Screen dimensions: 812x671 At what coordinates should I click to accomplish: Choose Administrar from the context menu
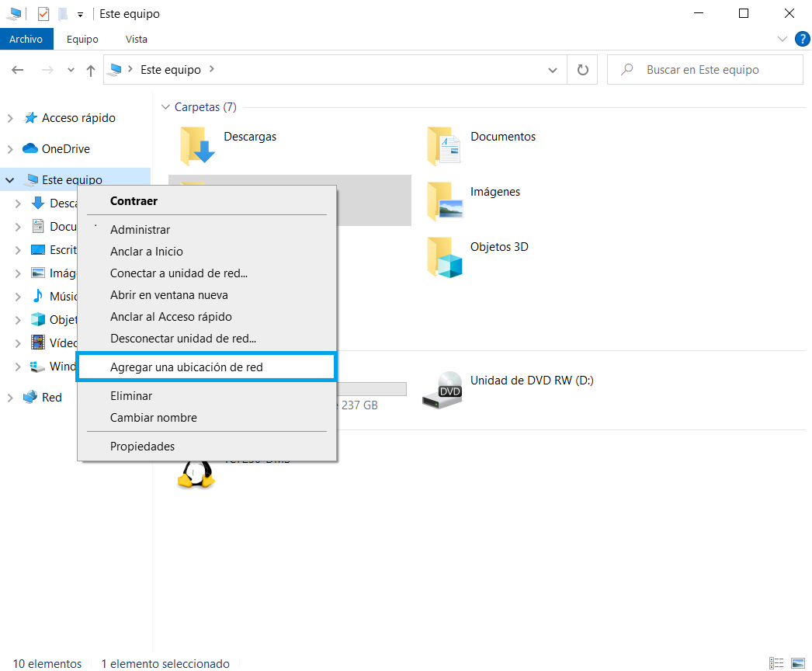[x=140, y=229]
